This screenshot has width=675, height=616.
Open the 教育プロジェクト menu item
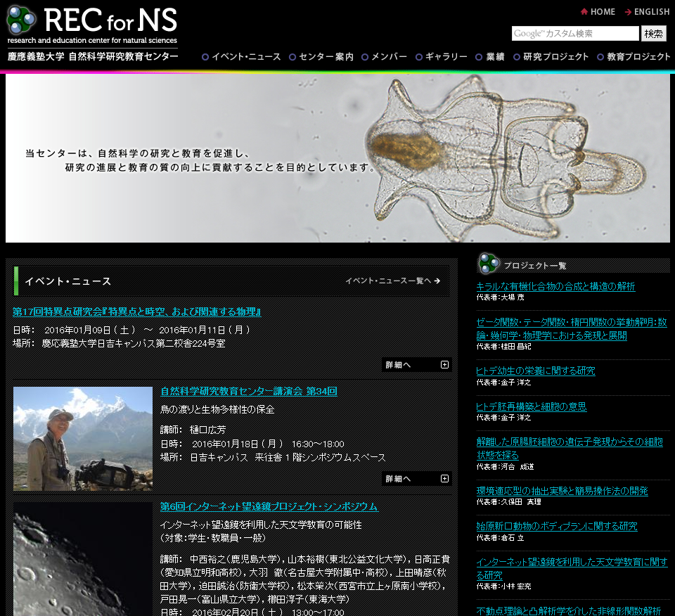pos(634,57)
